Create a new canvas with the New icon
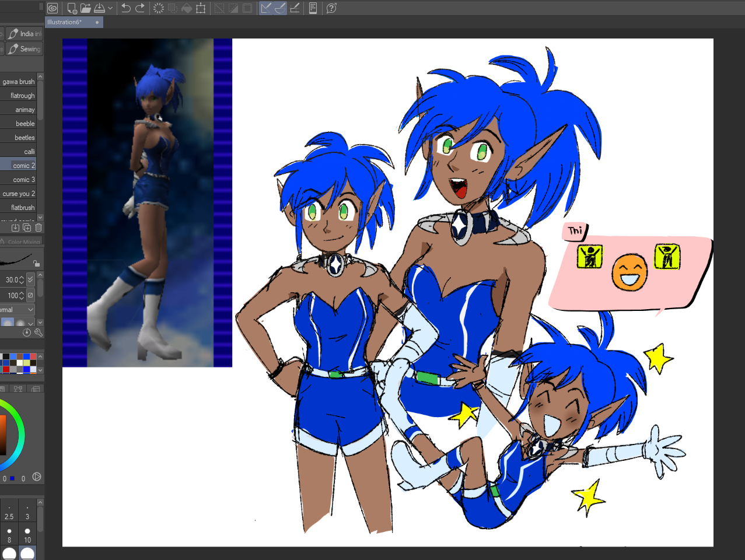Image resolution: width=745 pixels, height=560 pixels. 72,8
